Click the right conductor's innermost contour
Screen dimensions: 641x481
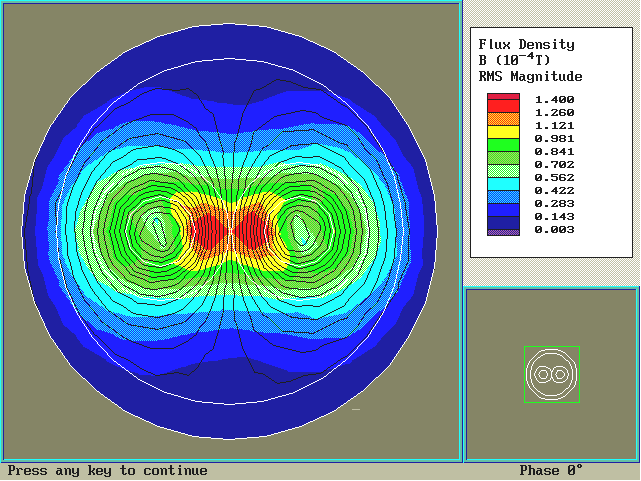pos(301,230)
